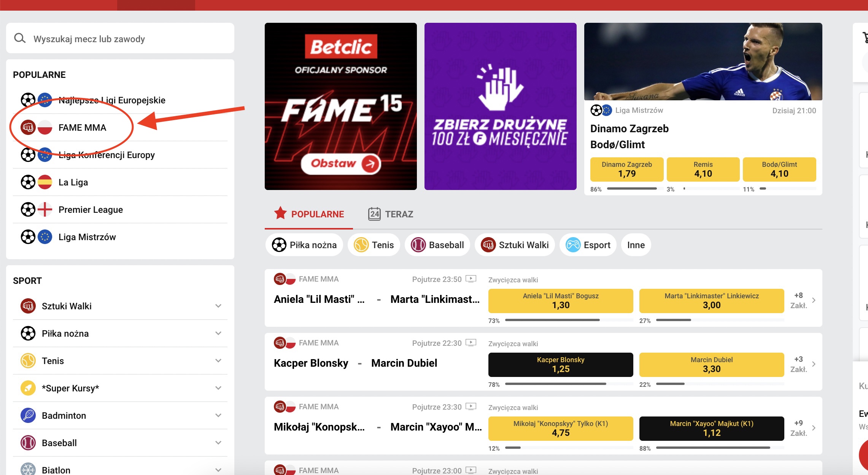Switch to the TERAZ tab
This screenshot has width=868, height=475.
tap(391, 214)
